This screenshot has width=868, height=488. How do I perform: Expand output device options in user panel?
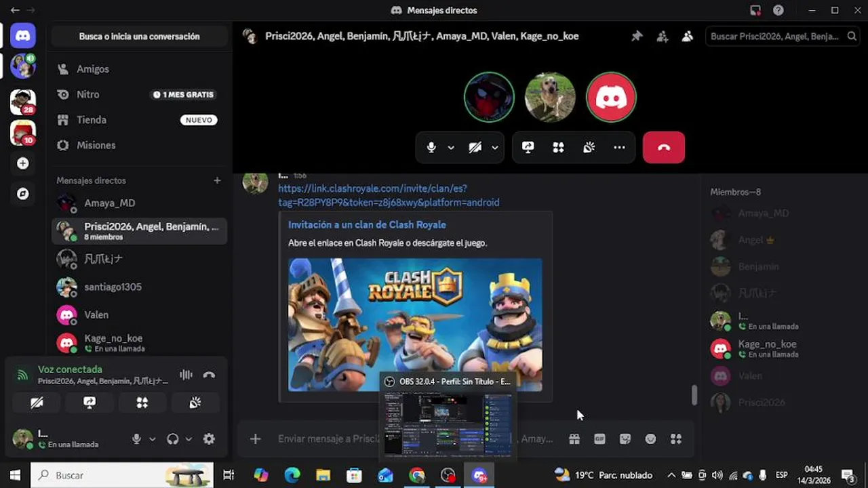click(x=189, y=439)
